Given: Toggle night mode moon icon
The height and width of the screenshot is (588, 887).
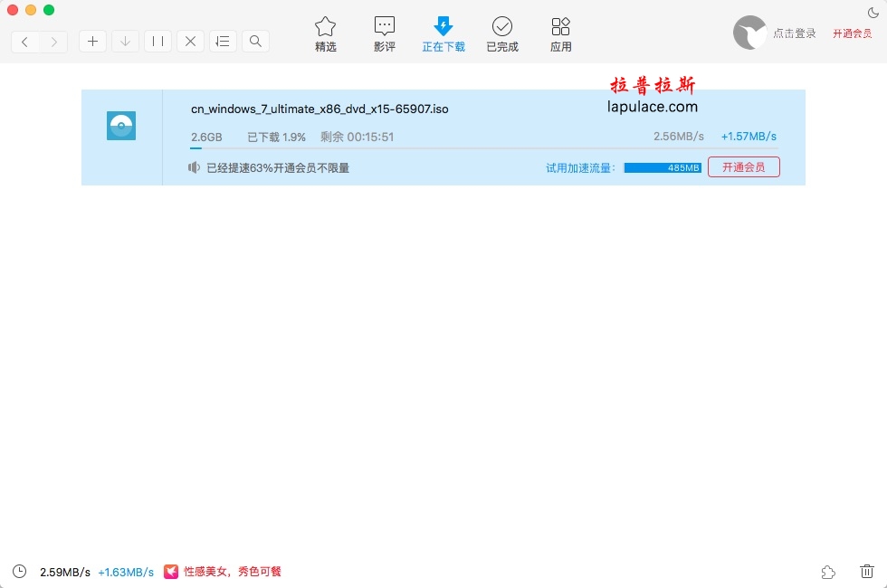Looking at the screenshot, I should (x=873, y=12).
